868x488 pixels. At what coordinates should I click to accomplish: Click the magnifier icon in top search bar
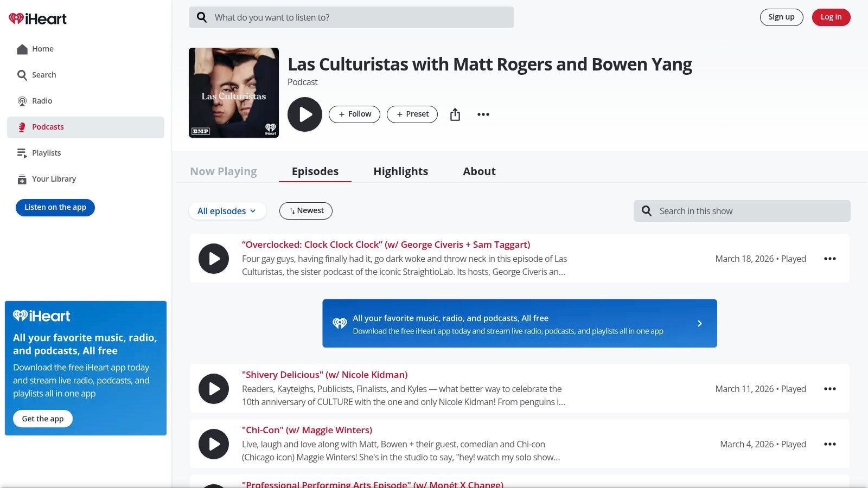tap(202, 17)
